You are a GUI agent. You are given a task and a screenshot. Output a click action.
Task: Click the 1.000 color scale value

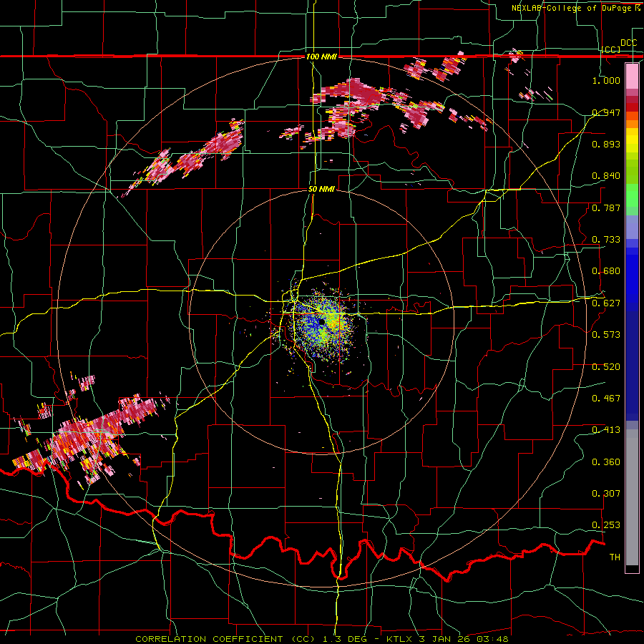606,80
